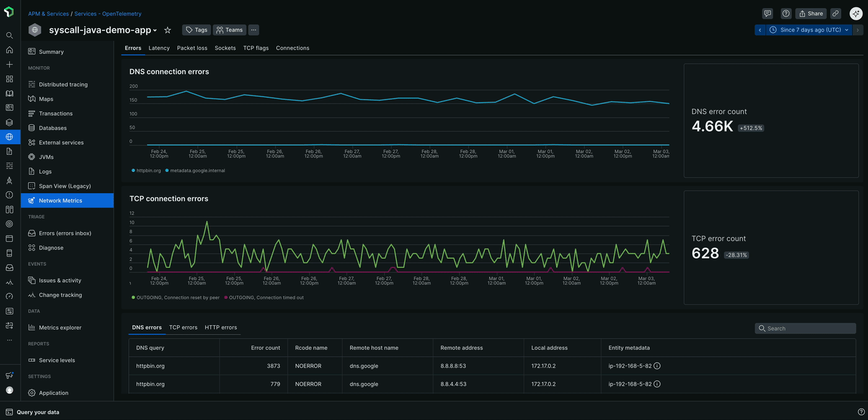Screen dimensions: 868x420
Task: Click the New Relic logo icon
Action: (x=9, y=10)
